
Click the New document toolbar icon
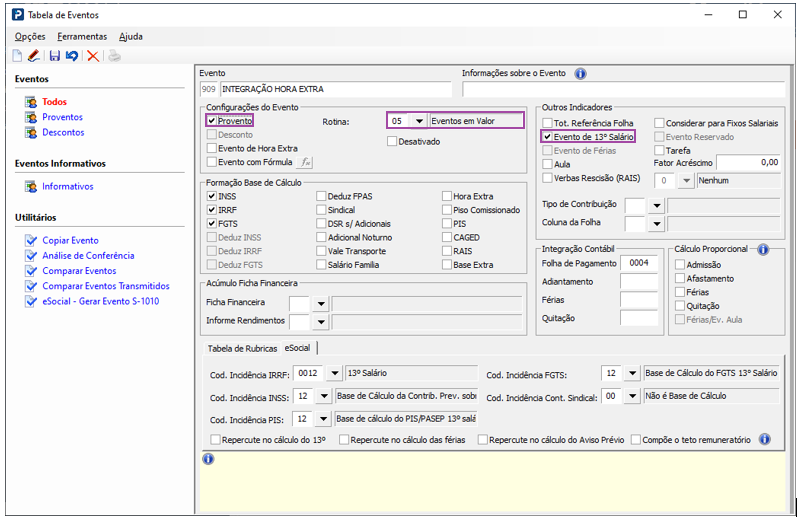pyautogui.click(x=17, y=56)
